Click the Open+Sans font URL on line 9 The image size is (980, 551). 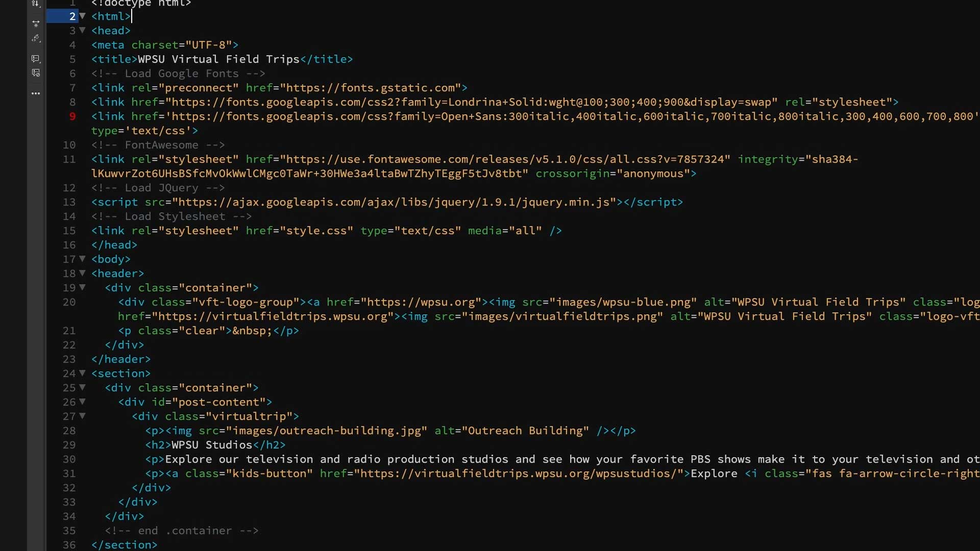click(x=572, y=116)
